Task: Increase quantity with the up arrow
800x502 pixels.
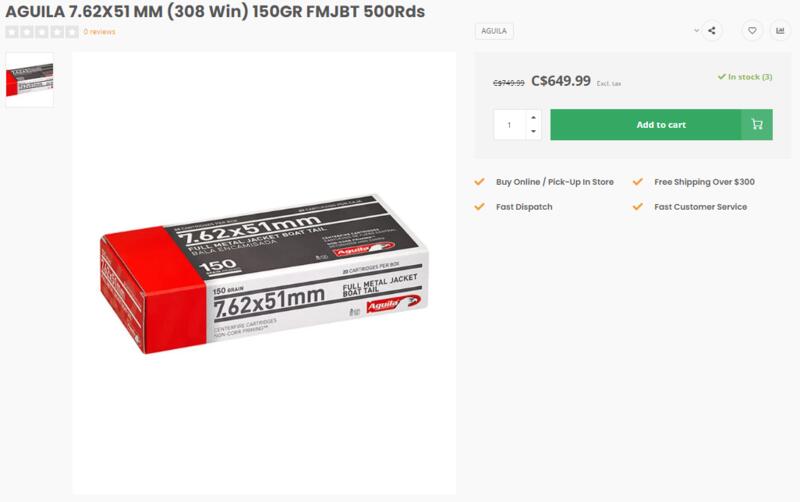Action: [533, 117]
